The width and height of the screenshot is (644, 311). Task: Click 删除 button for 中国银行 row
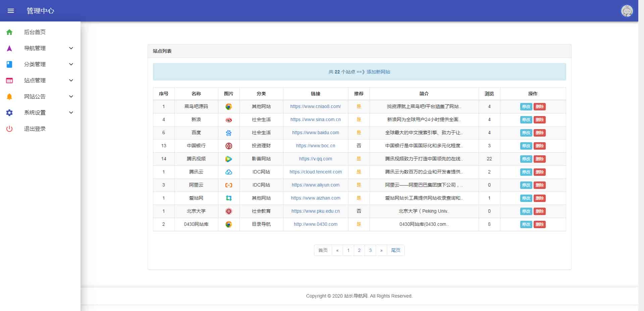tap(539, 146)
